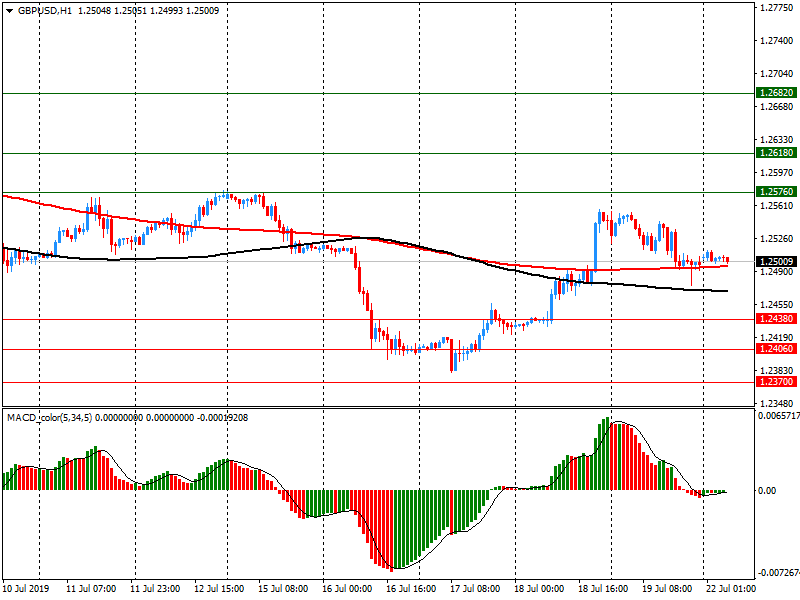This screenshot has width=800, height=600.
Task: Click the 11 Jul 23:00 time axis label
Action: pyautogui.click(x=155, y=589)
